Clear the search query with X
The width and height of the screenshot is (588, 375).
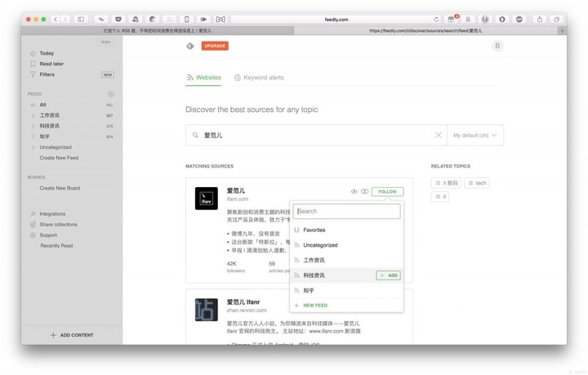click(439, 135)
